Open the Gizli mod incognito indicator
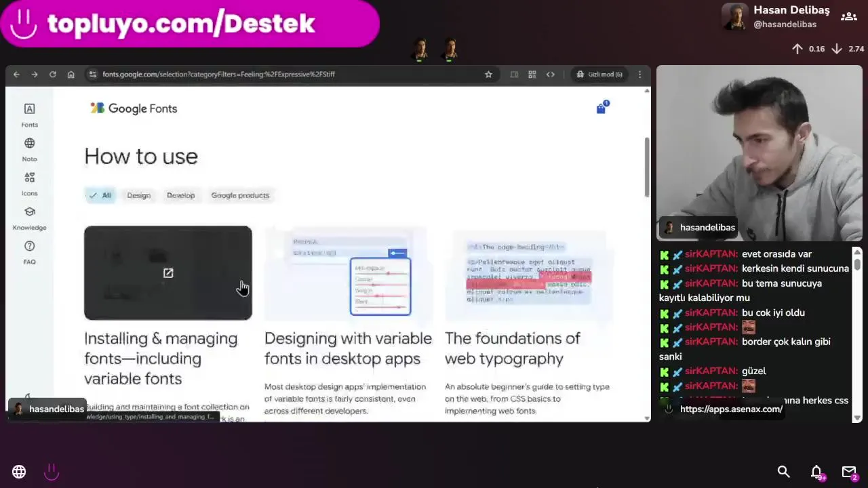Screen dimensions: 868x488 click(599, 75)
